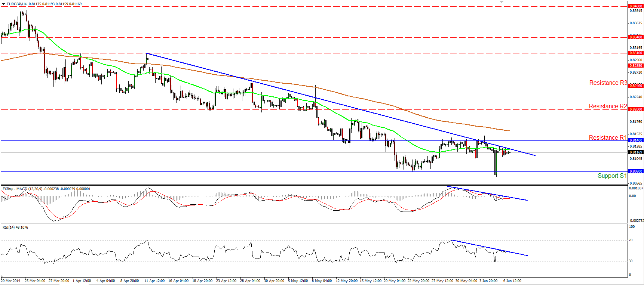The image size is (644, 285).
Task: Click the 0.83400 red price tag
Action: (x=636, y=37)
